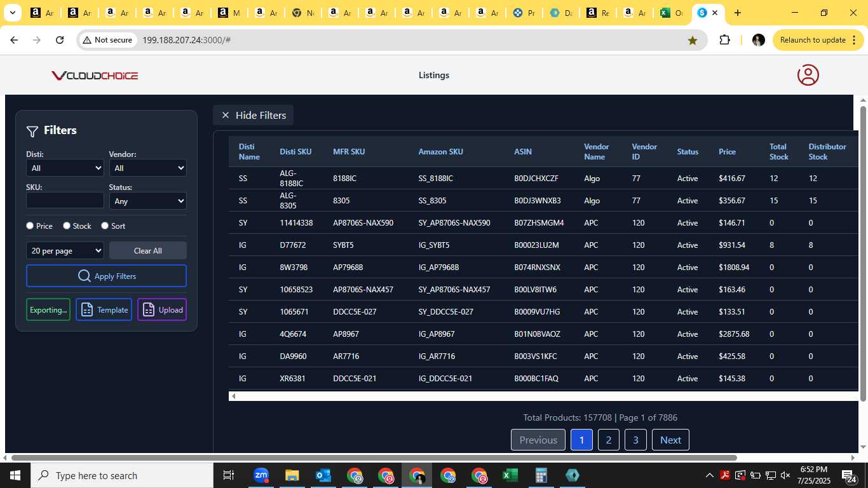Click the Windows Start button

click(15, 475)
